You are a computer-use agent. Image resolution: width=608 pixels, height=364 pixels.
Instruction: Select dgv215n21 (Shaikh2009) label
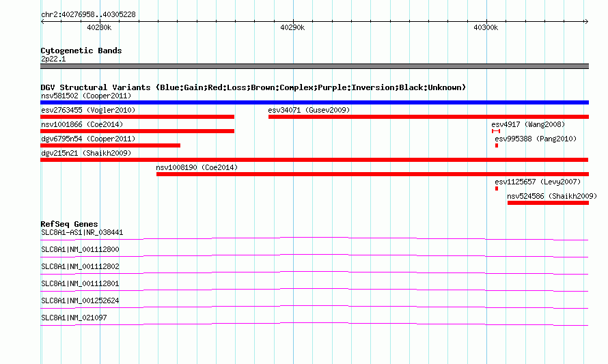(86, 153)
